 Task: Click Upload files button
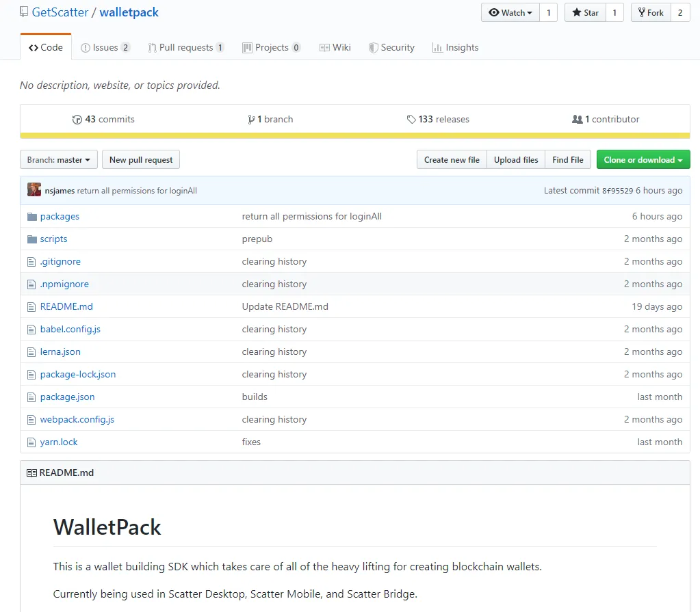[x=516, y=160]
